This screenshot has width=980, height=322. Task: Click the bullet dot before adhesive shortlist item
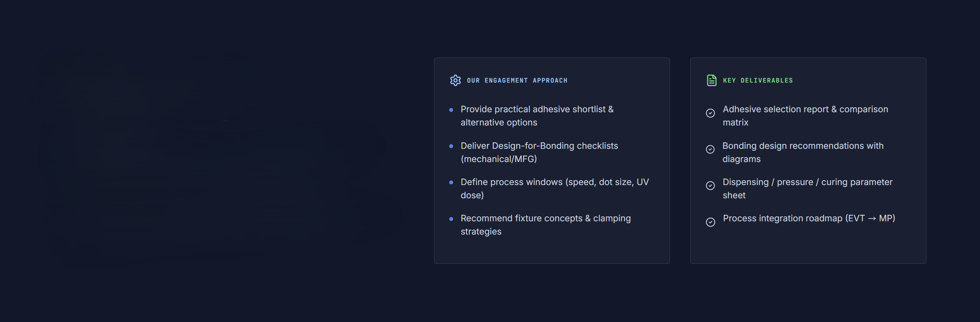(451, 110)
